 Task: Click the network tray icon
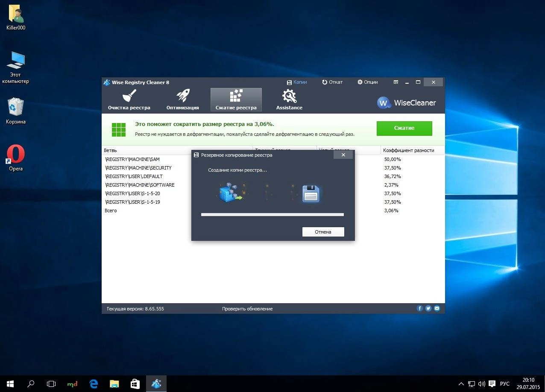(x=472, y=384)
